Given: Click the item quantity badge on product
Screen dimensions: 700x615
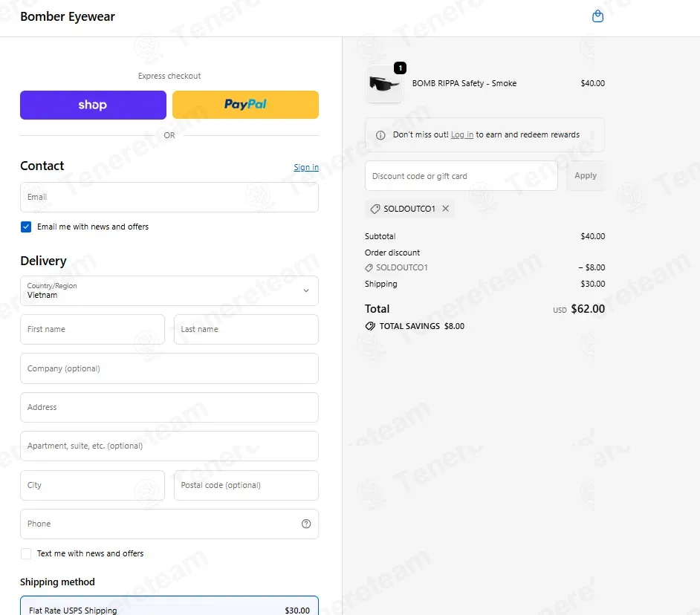Looking at the screenshot, I should coord(400,68).
